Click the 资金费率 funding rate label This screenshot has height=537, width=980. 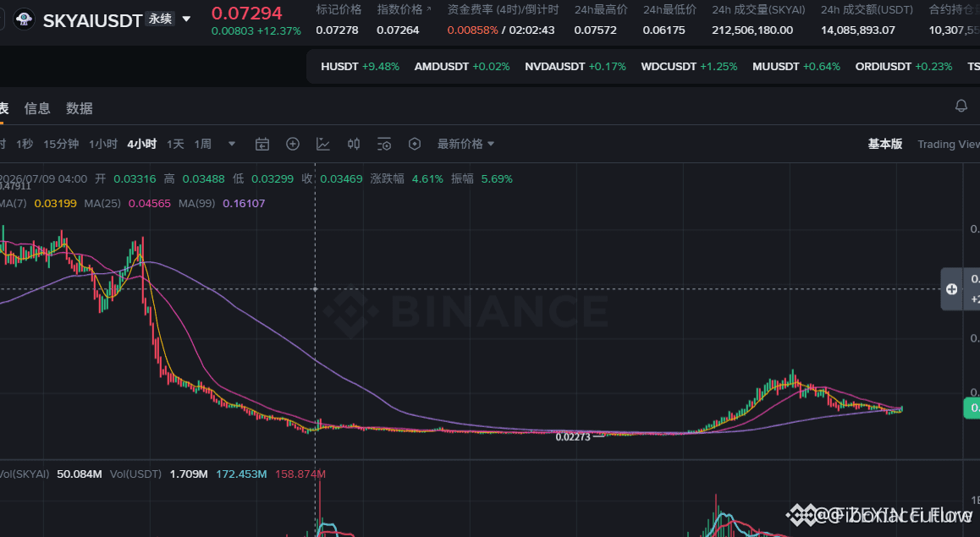point(503,10)
